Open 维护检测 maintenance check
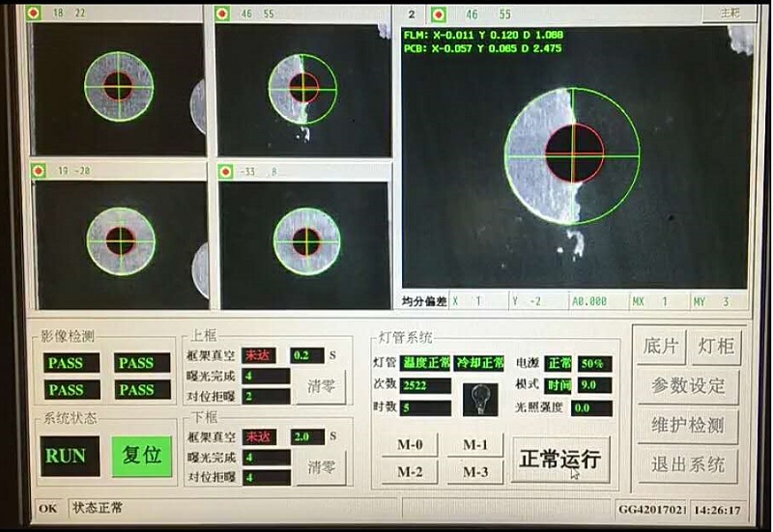Screen dimensions: 773x532 (x=687, y=426)
